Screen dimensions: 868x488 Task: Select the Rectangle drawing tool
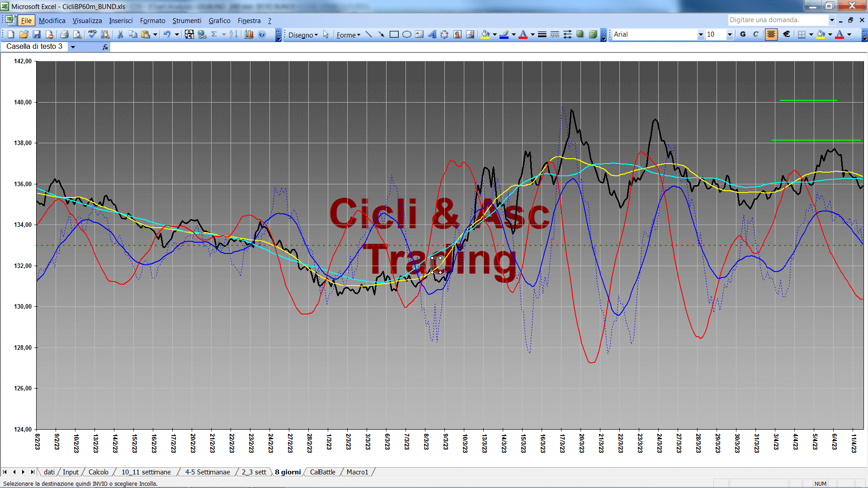(394, 34)
